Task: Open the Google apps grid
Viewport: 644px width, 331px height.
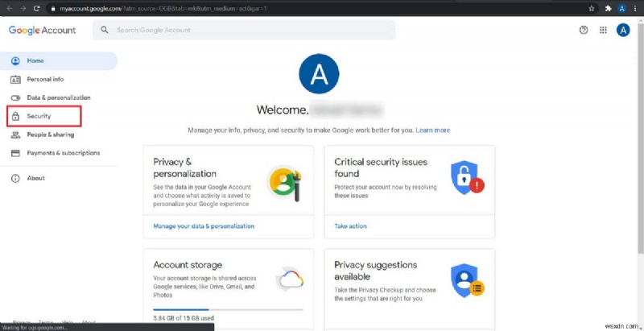Action: click(x=603, y=30)
